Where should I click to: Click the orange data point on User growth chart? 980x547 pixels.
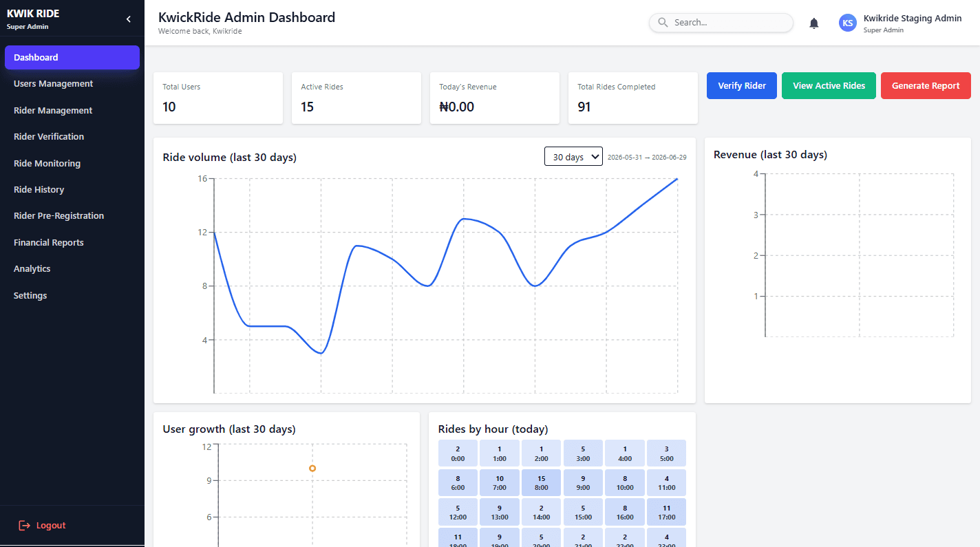[312, 469]
